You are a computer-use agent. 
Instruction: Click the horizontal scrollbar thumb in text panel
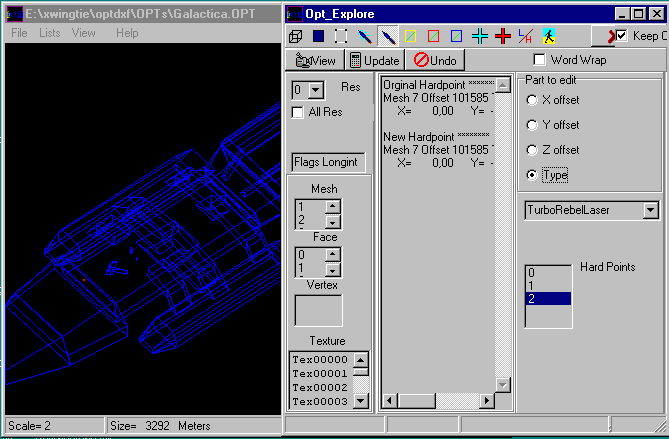(417, 401)
